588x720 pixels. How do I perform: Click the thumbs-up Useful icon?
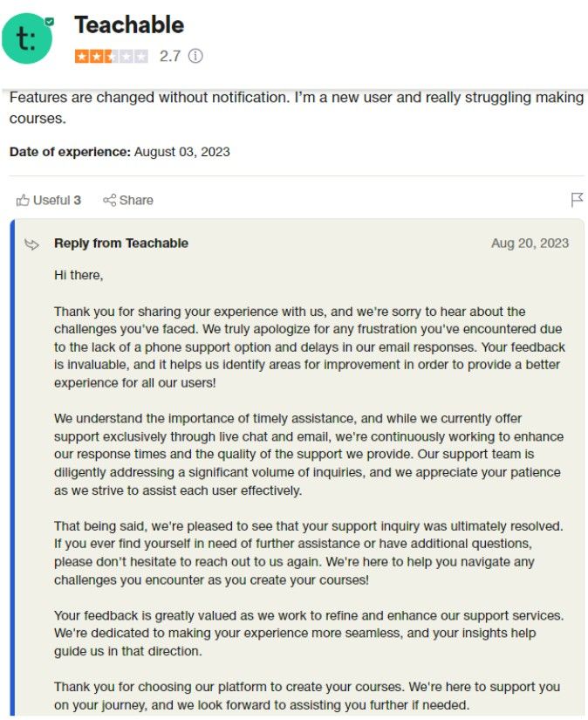pyautogui.click(x=23, y=200)
